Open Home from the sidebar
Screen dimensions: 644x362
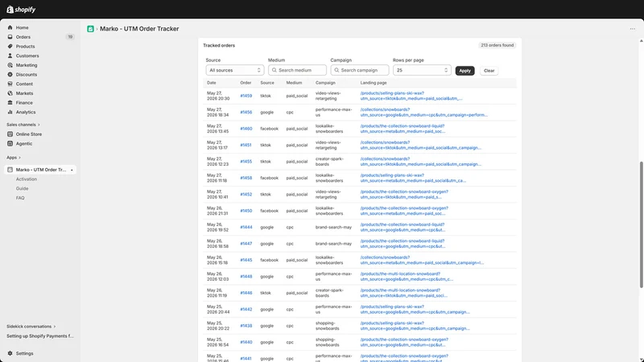coord(23,27)
